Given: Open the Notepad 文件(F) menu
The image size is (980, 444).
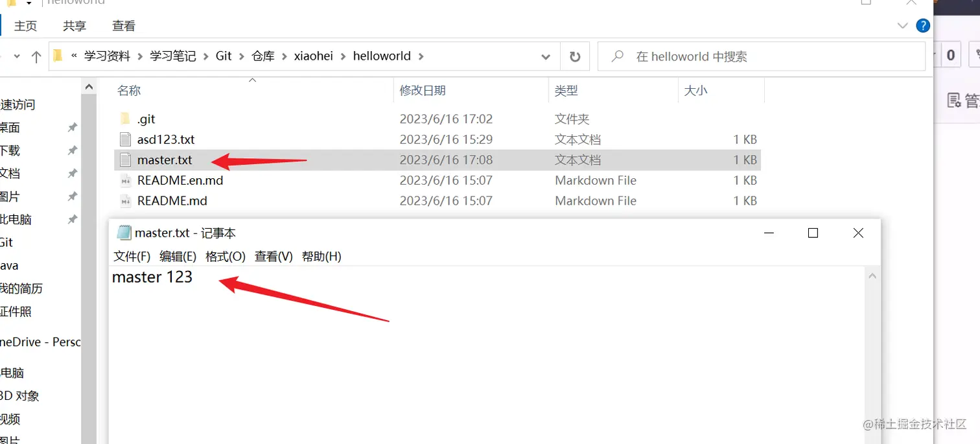Looking at the screenshot, I should [132, 256].
